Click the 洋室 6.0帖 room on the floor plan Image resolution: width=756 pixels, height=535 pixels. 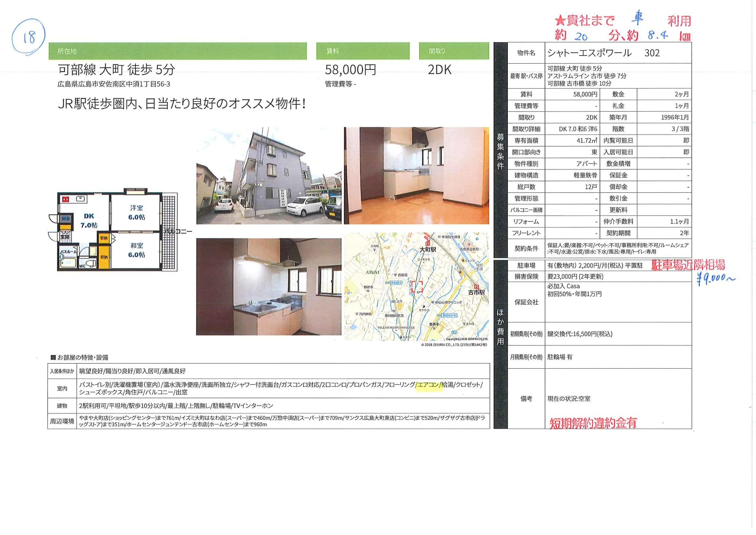coord(136,213)
